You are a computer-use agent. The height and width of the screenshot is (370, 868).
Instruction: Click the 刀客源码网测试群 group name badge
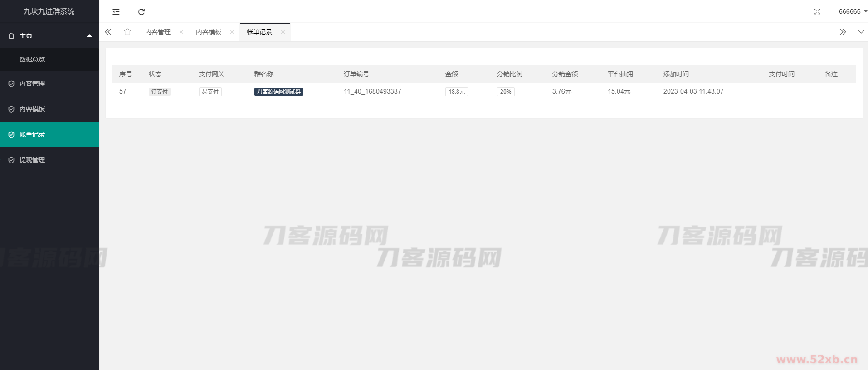(x=278, y=92)
